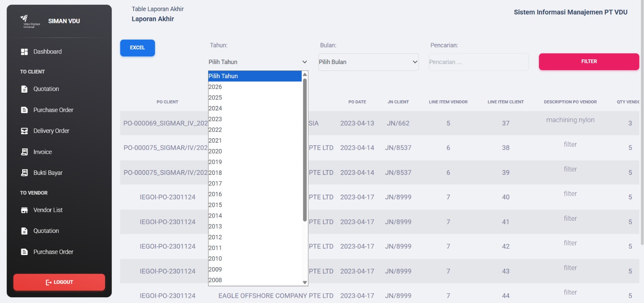Click the Pencarian search field
The image size is (644, 303).
coord(479,62)
